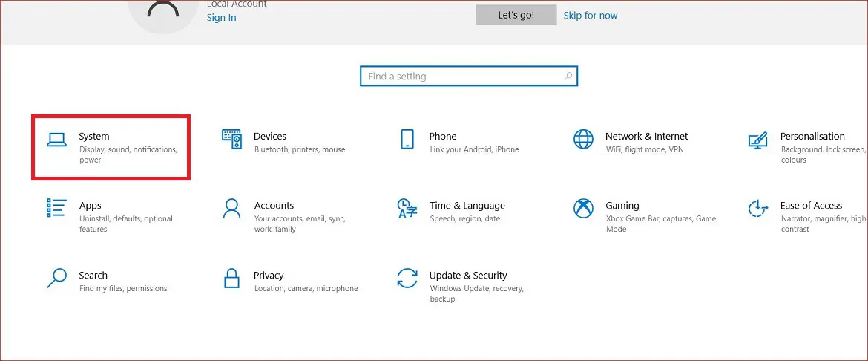
Task: Open the Accounts person icon
Action: tap(231, 209)
